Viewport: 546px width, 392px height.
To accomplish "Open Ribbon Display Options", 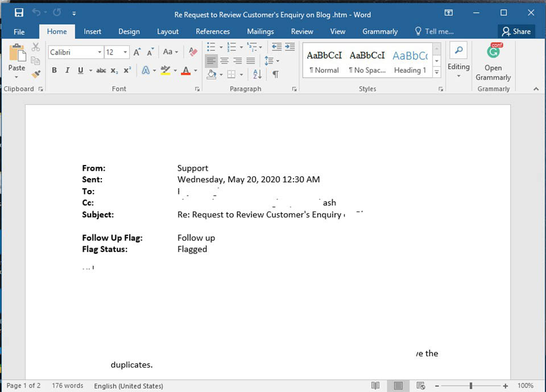I will coord(449,13).
